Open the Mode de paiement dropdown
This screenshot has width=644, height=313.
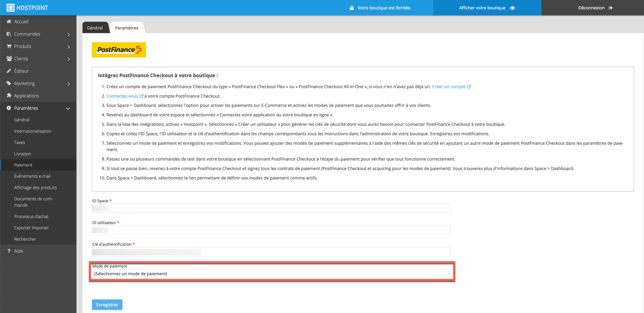click(x=272, y=274)
